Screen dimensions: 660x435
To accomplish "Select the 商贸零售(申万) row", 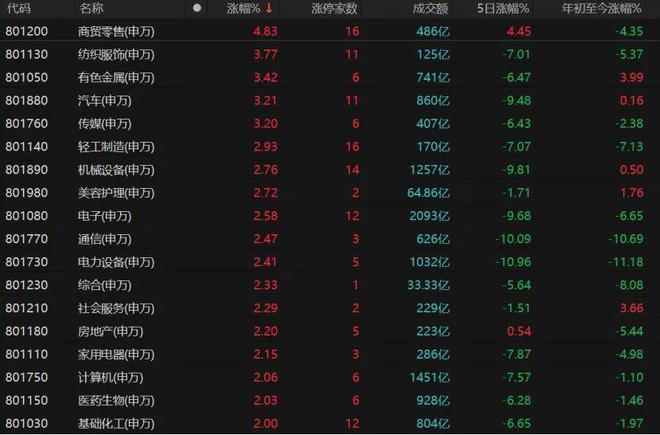I will coord(330,31).
